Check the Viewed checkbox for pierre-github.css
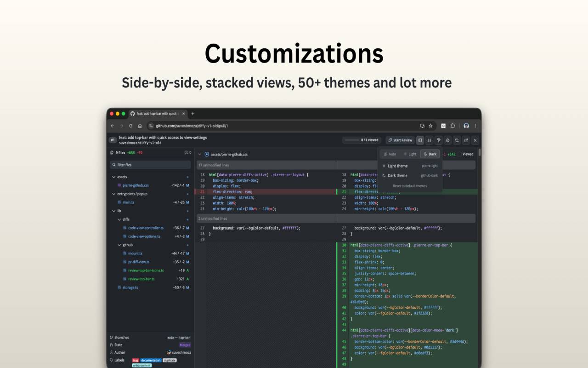The image size is (588, 368). point(460,155)
